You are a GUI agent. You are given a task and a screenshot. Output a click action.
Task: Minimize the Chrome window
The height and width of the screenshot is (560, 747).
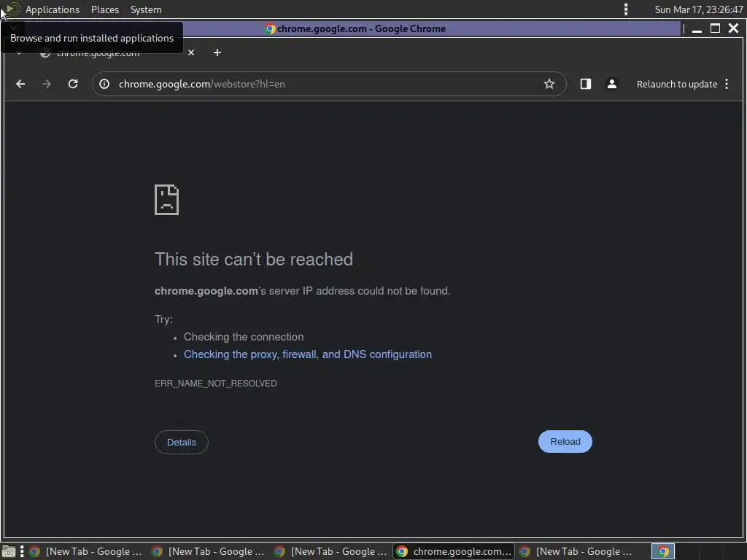pyautogui.click(x=697, y=28)
